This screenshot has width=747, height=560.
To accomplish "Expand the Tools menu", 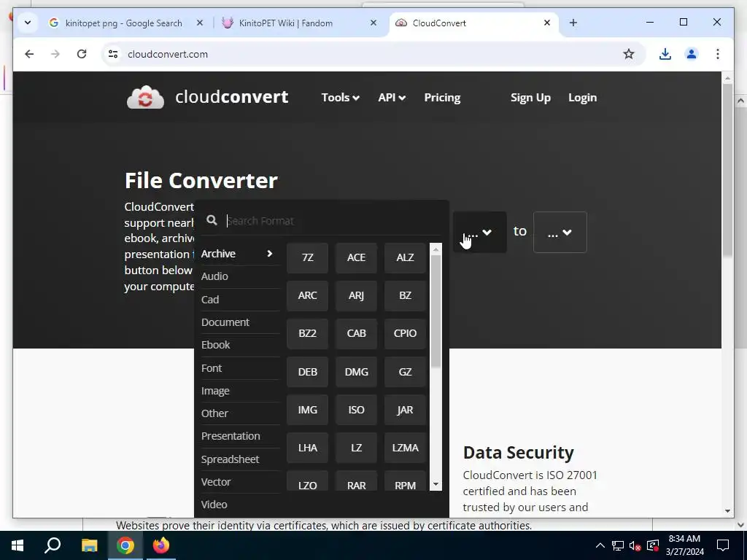I will [340, 98].
